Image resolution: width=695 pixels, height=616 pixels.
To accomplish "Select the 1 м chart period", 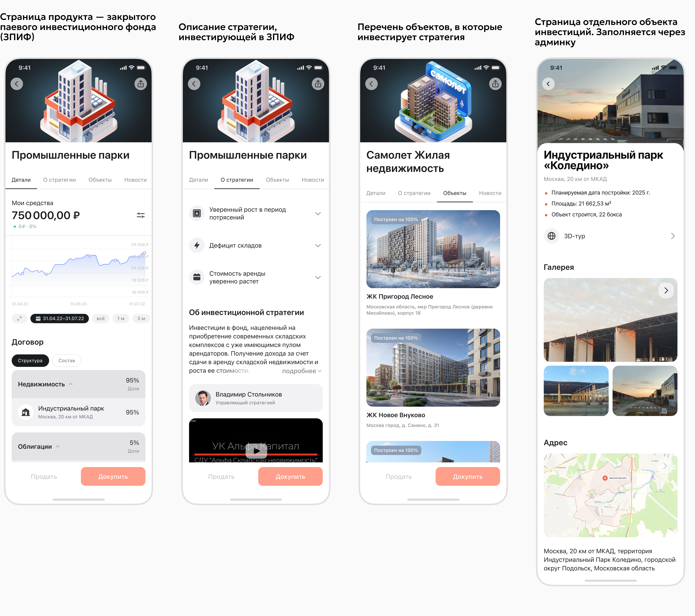I will [x=121, y=318].
